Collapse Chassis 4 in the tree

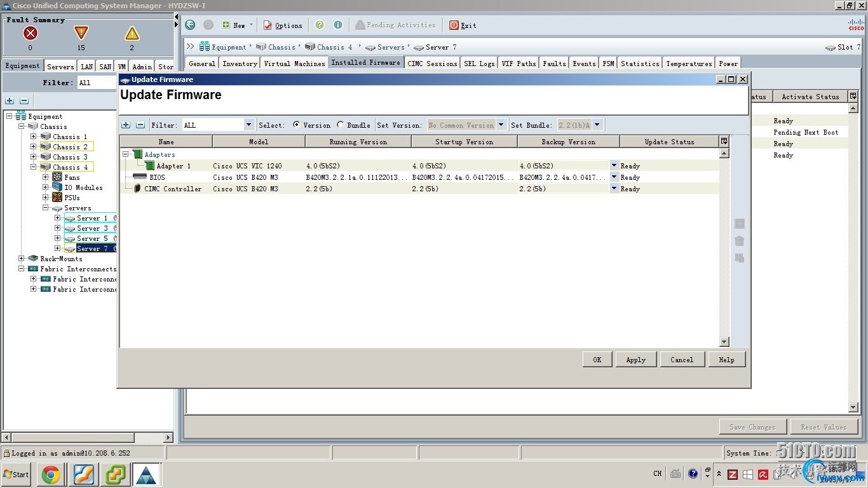click(33, 167)
